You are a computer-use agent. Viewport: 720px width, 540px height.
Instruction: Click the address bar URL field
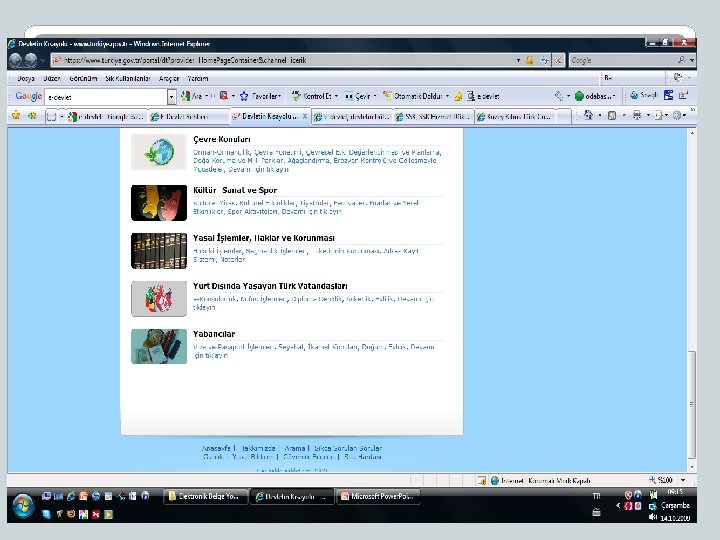pyautogui.click(x=285, y=60)
